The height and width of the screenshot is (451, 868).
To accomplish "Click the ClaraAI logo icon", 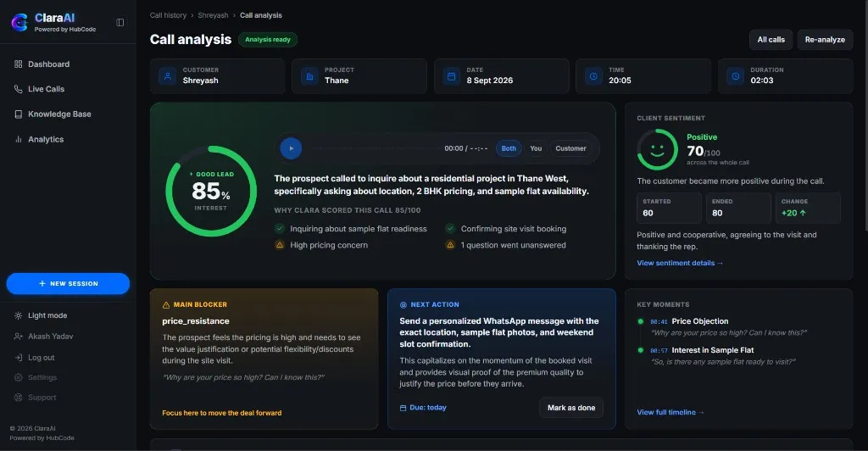I will click(19, 23).
